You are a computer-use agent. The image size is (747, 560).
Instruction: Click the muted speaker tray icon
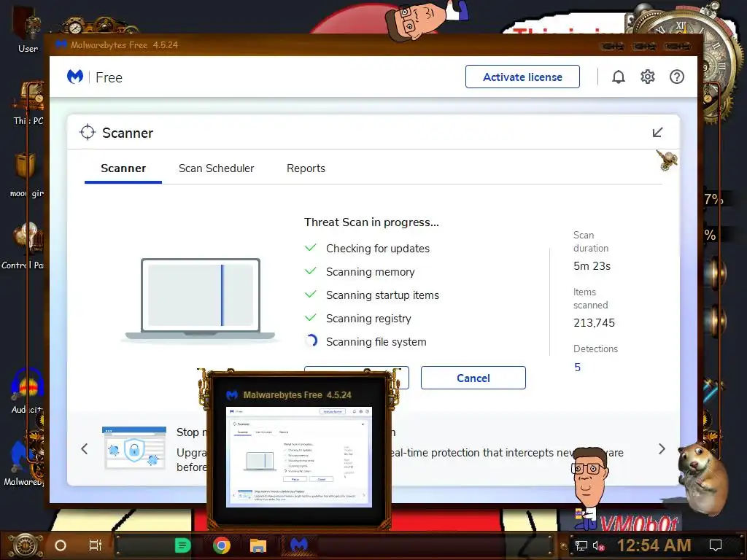click(599, 545)
